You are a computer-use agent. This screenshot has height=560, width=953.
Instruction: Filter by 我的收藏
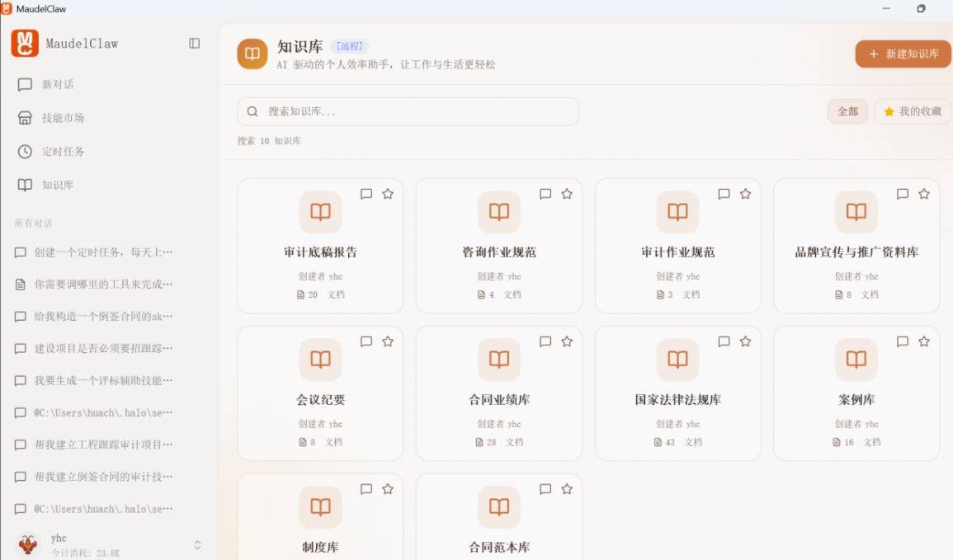pos(912,111)
